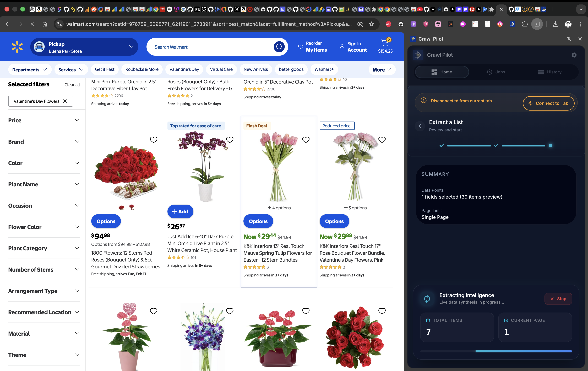Screen dimensions: 588x371
Task: Expand the Price filter
Action: (x=44, y=120)
